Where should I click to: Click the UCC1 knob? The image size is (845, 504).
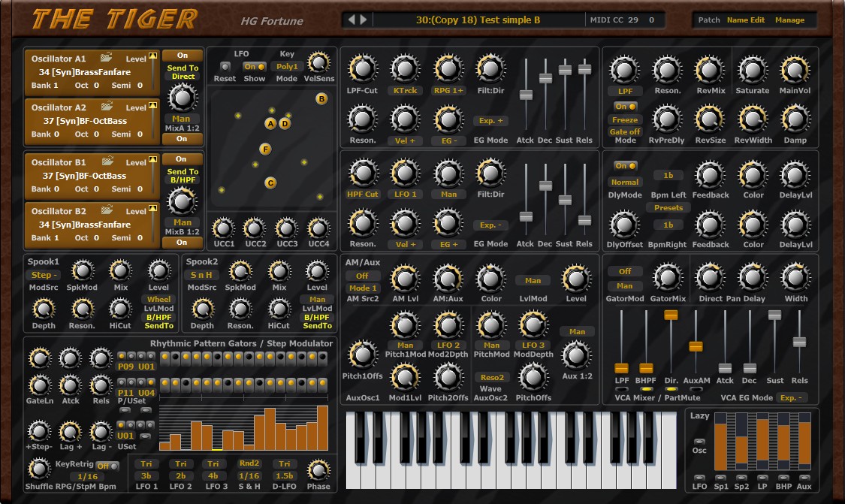tap(223, 228)
